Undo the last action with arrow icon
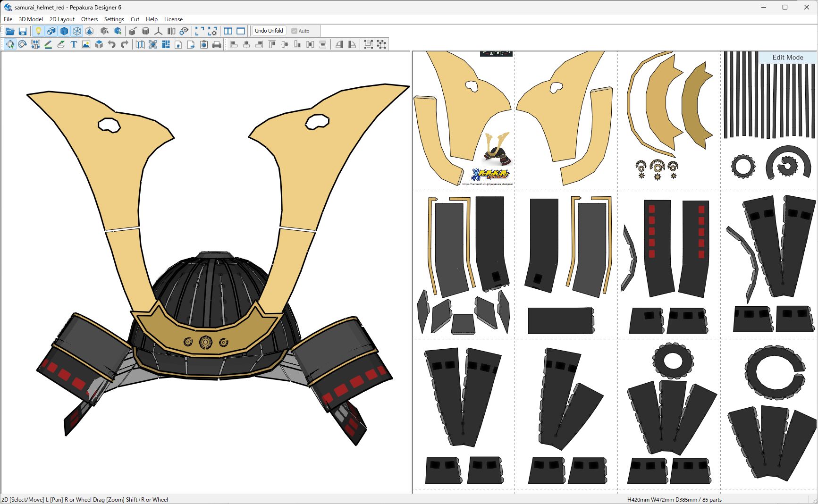This screenshot has width=818, height=504. tap(112, 44)
